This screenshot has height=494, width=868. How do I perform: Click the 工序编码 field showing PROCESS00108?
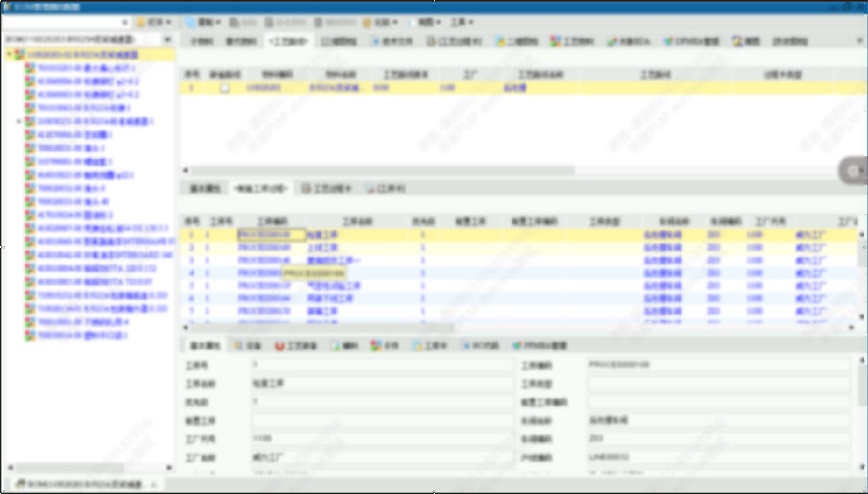pyautogui.click(x=719, y=366)
